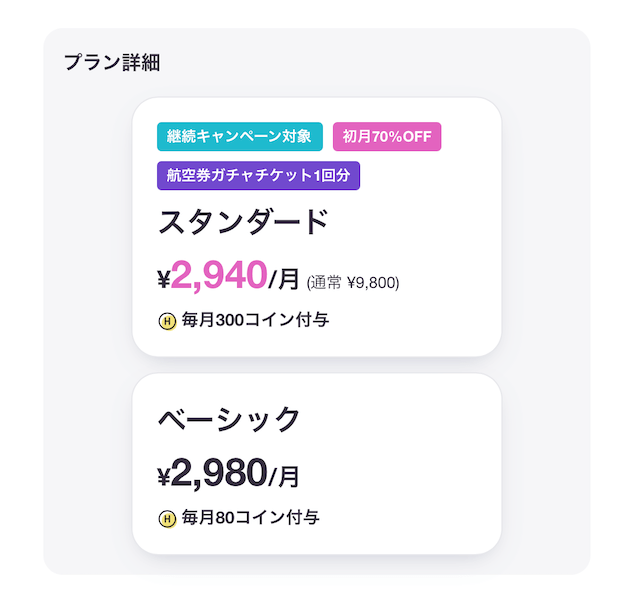Click the /月 label next to 2,980
This screenshot has height=598, width=640.
pos(284,477)
